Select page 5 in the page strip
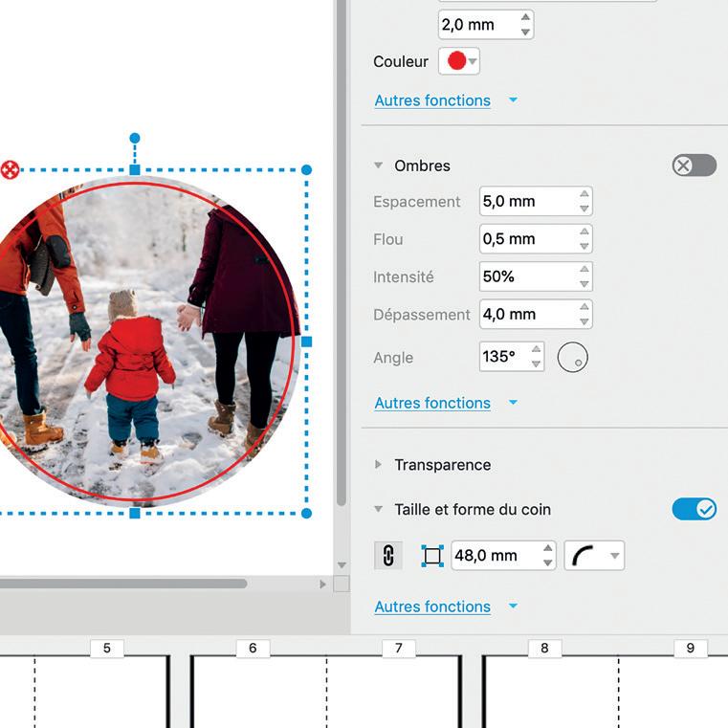This screenshot has height=728, width=728. pos(107,649)
